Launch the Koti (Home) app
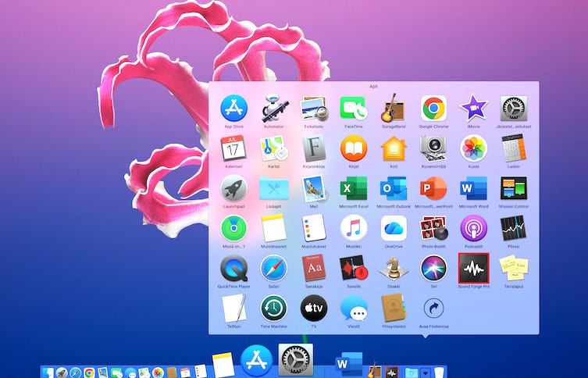 [394, 149]
